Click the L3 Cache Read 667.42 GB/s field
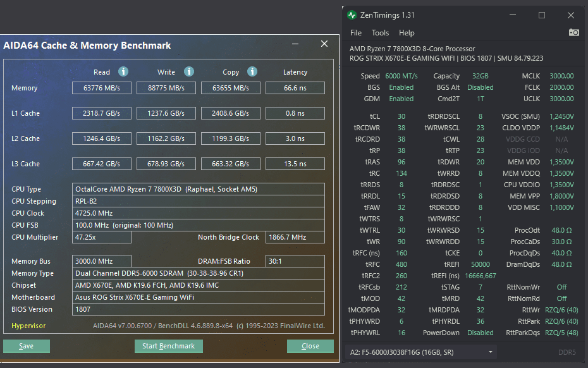588x368 pixels. click(x=102, y=164)
